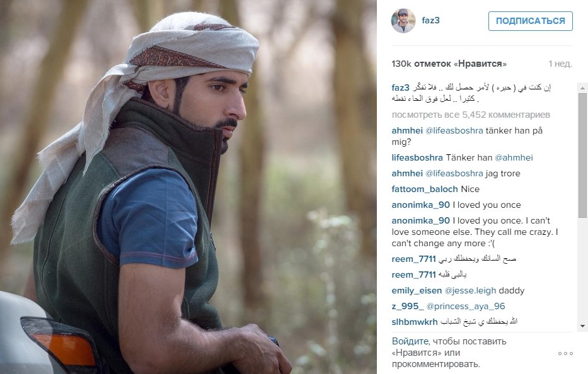Click the @jesse.leigh mention
The height and width of the screenshot is (374, 588).
point(470,291)
